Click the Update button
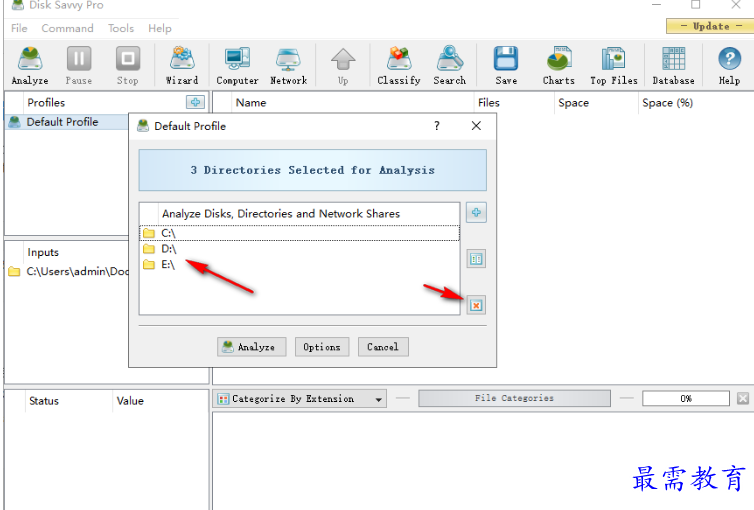This screenshot has width=754, height=510. (x=710, y=26)
